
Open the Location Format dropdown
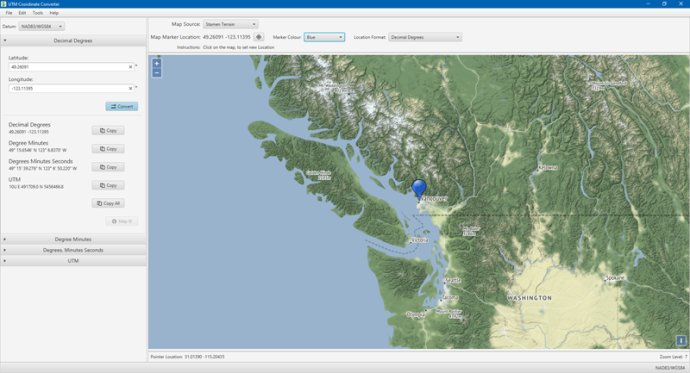click(x=425, y=37)
